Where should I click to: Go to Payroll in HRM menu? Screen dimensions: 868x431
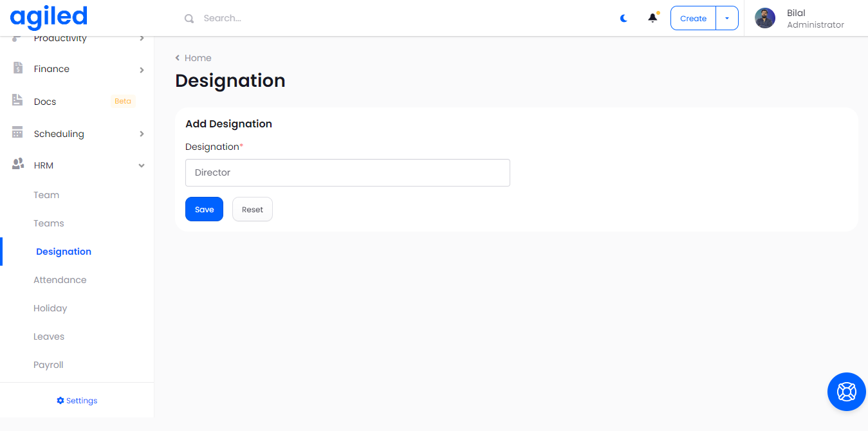tap(48, 365)
